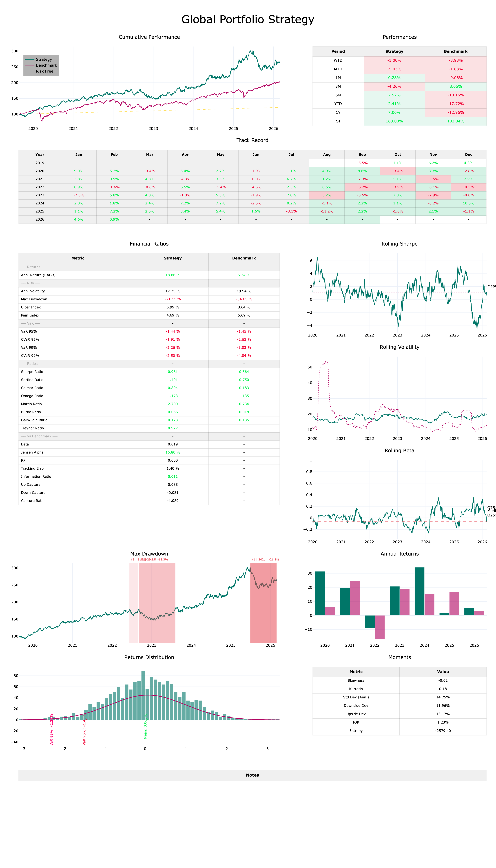Click the Sharpe Ratio row label
Viewport: 496px width, 868px height.
coord(32,372)
